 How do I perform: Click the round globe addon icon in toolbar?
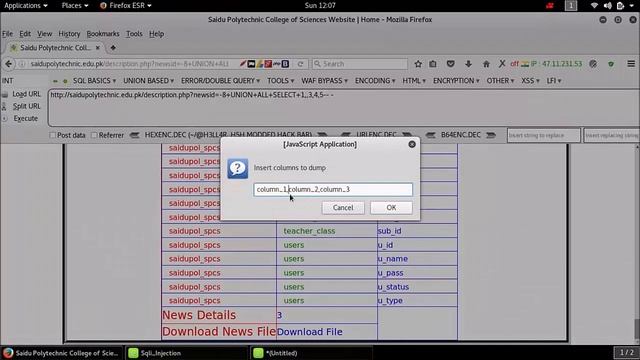593,64
